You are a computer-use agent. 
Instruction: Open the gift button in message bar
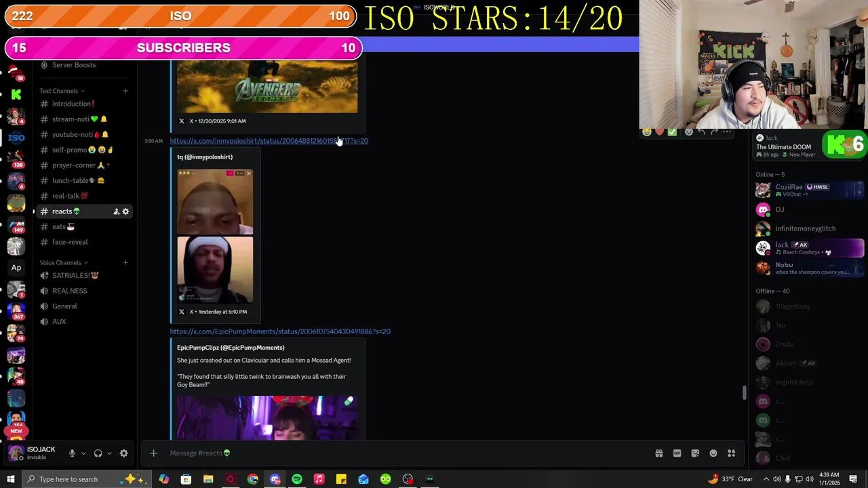(658, 453)
